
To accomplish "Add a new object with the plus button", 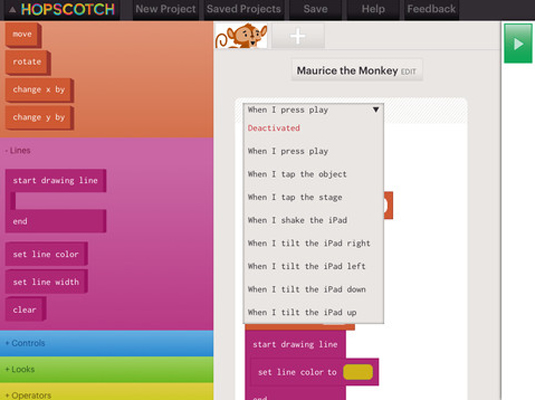I will [x=298, y=36].
